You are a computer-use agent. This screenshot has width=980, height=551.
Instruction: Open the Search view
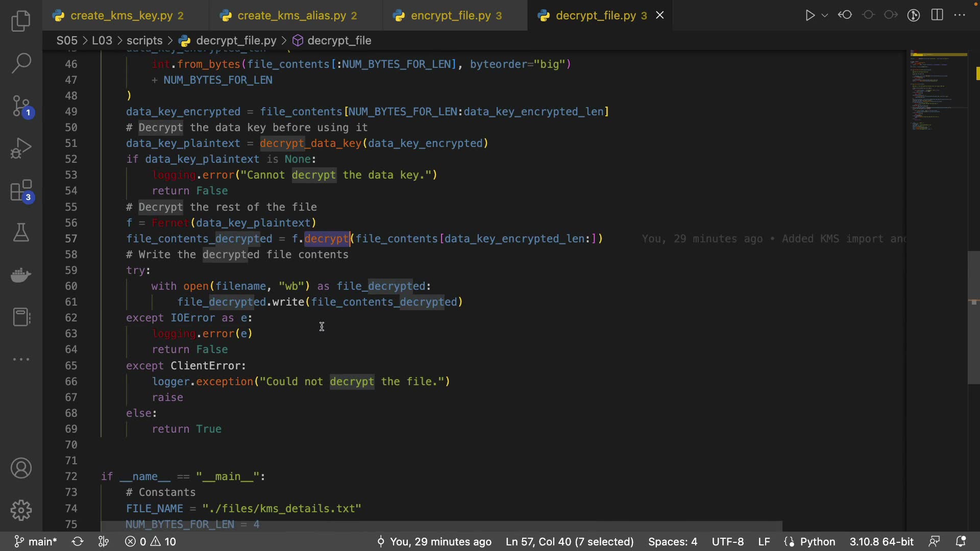pos(21,63)
